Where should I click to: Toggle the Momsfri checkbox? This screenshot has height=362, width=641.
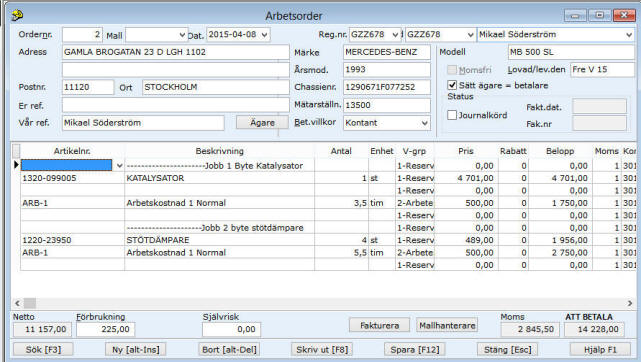(452, 70)
